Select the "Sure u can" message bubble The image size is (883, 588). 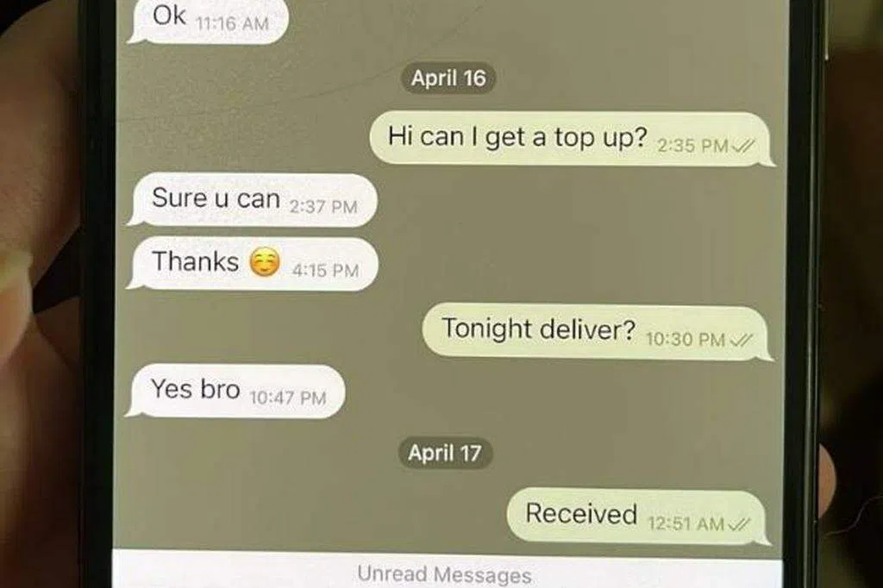[x=253, y=200]
